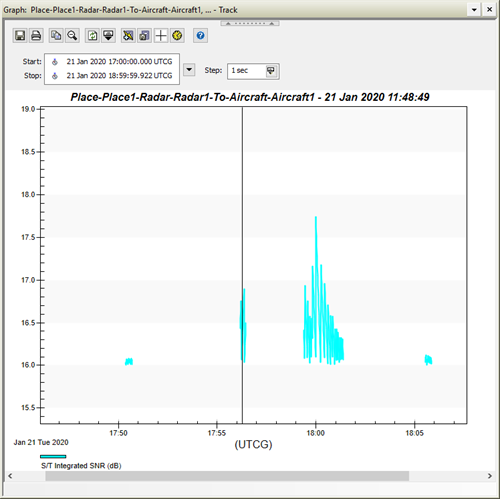Click the cyan S/T Integrated SNR legend swatch
This screenshot has height=499, width=500.
click(53, 456)
